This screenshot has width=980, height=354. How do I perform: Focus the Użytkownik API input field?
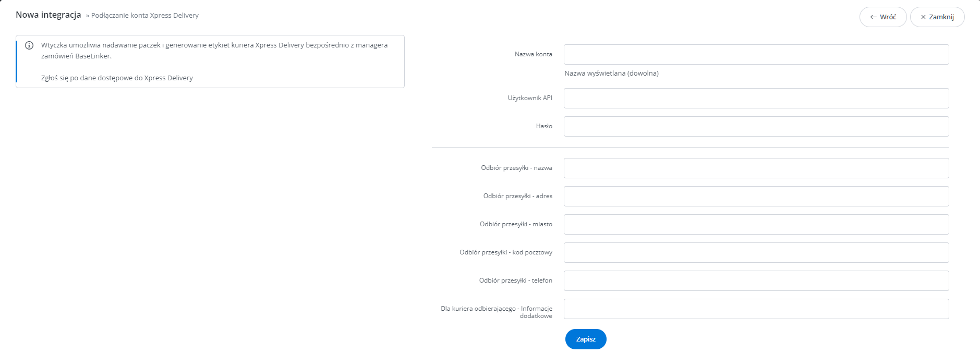point(756,99)
